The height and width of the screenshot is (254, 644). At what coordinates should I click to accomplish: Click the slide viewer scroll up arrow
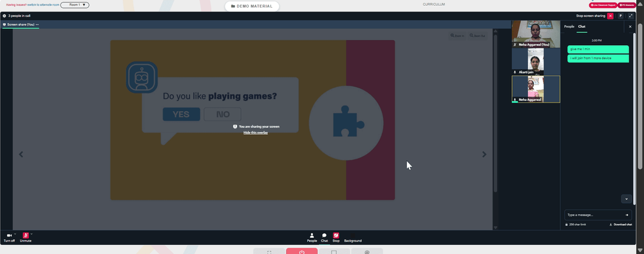tap(495, 31)
